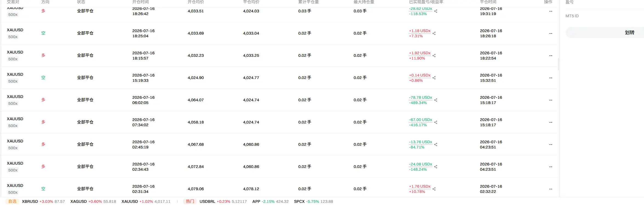Share the +0.14 USDx trade result
The width and height of the screenshot is (644, 205).
click(434, 78)
